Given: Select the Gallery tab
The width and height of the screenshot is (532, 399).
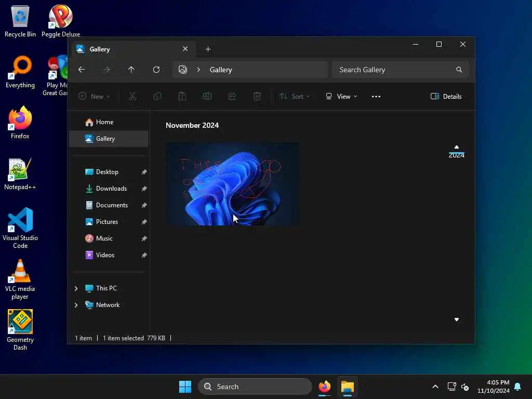Looking at the screenshot, I should coord(132,49).
